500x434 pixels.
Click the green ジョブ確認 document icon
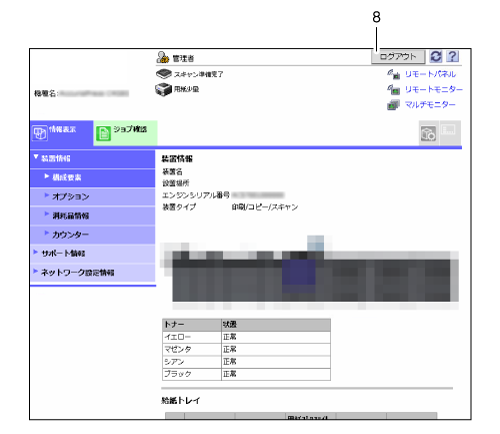103,134
